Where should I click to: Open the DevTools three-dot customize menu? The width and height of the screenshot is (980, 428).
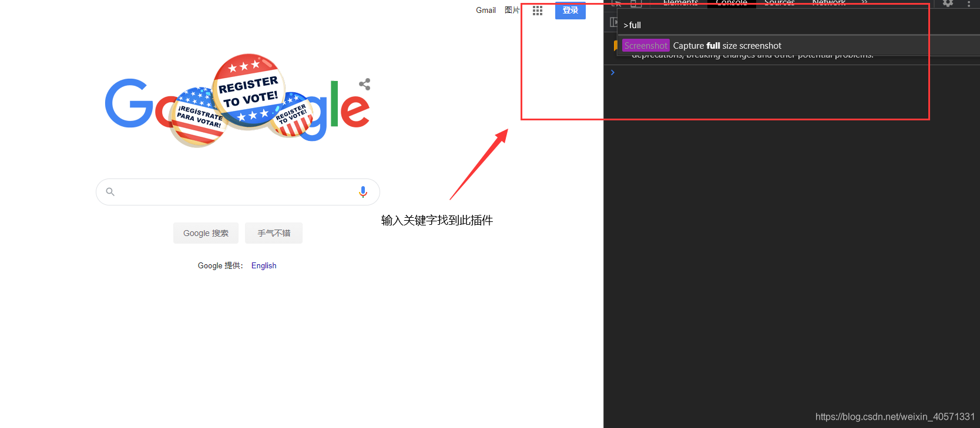(x=969, y=4)
